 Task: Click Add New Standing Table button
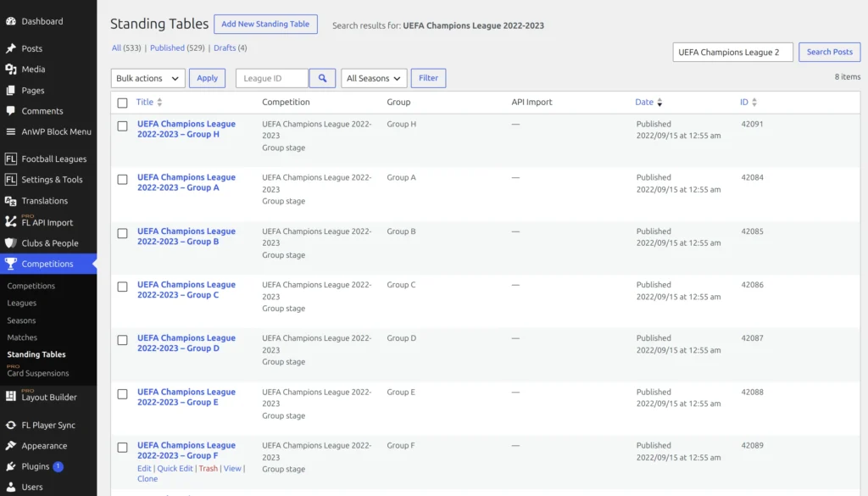click(x=265, y=24)
